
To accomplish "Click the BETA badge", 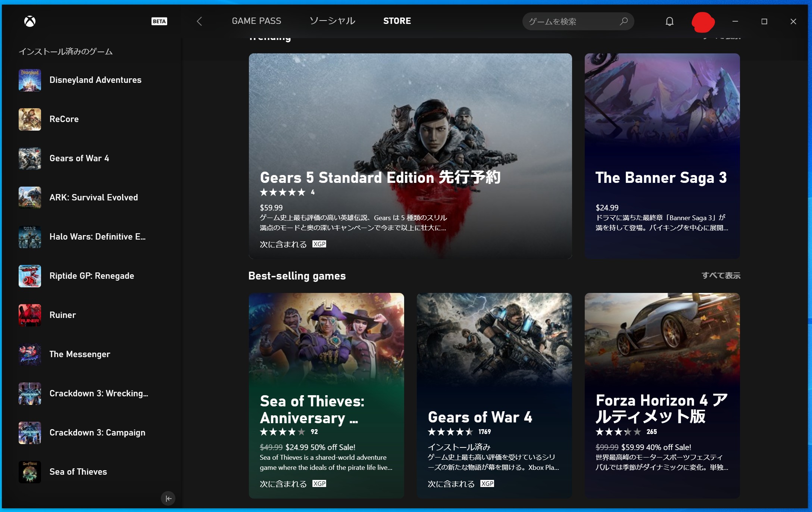I will 159,21.
